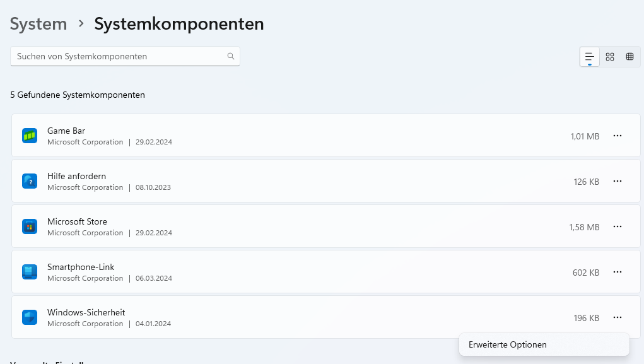Screen dimensions: 644x364
Task: Go back to System breadcrumb
Action: click(38, 24)
